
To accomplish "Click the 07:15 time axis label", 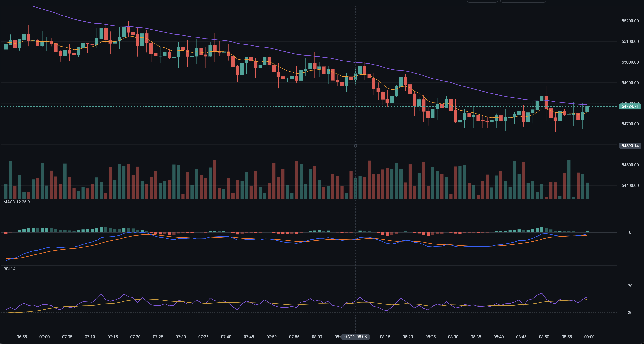I will pos(112,337).
